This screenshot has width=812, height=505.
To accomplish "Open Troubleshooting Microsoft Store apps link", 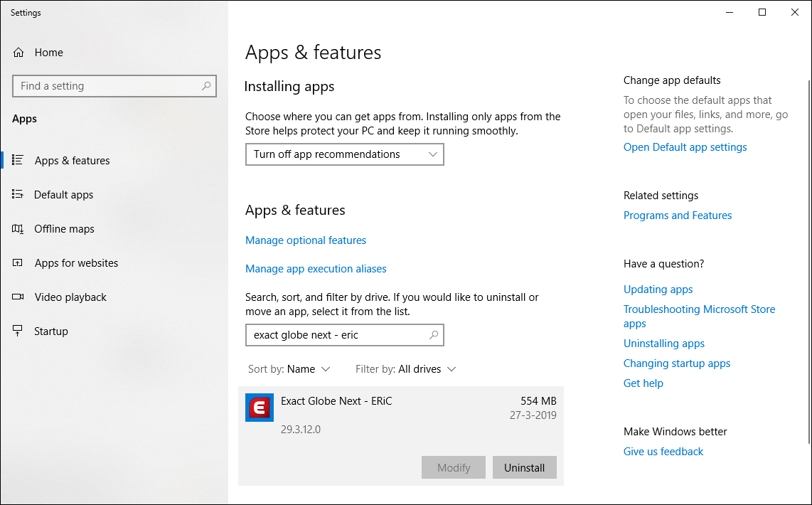I will point(699,317).
